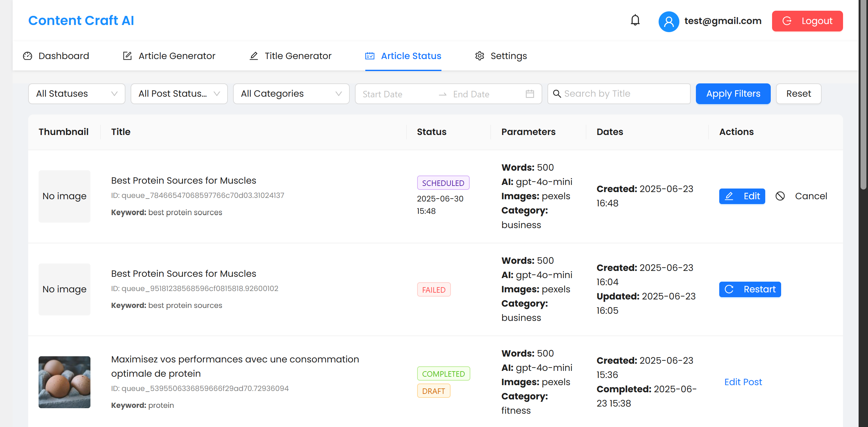Click the Dashboard gauge icon
Image resolution: width=868 pixels, height=427 pixels.
[28, 56]
